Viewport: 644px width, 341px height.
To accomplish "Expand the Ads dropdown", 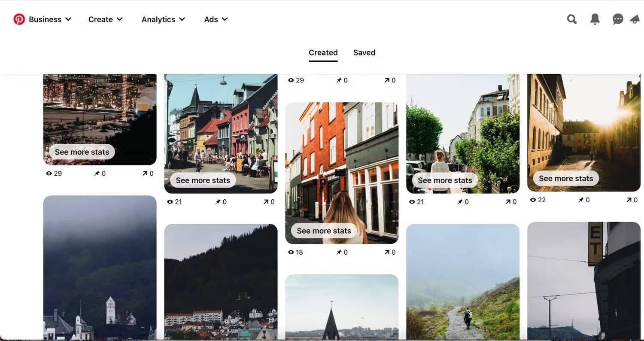I will [216, 19].
